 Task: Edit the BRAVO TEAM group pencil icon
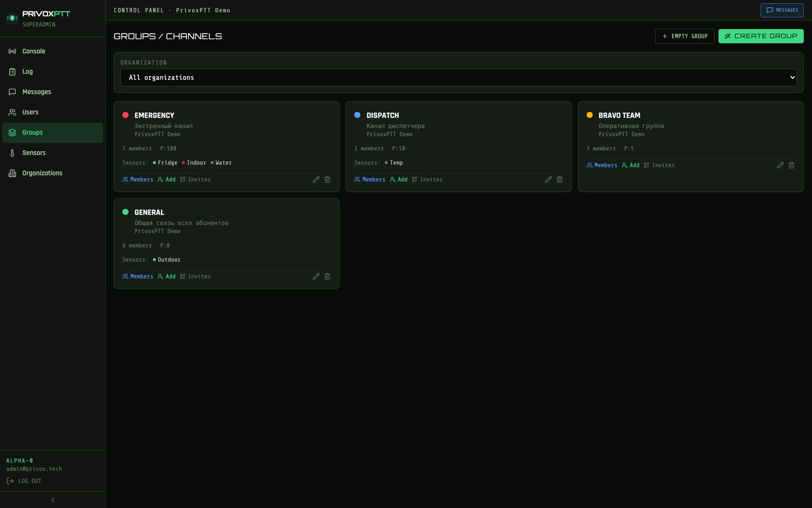click(781, 165)
